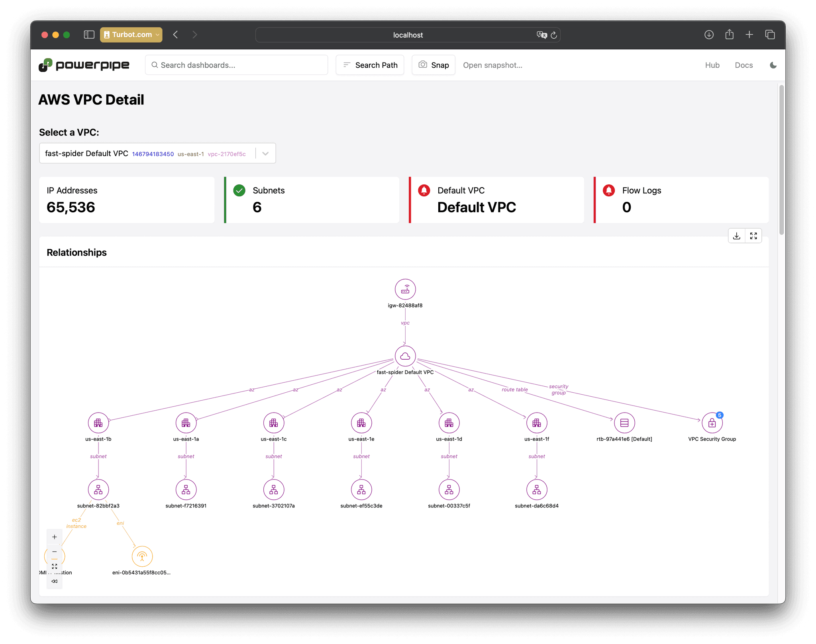The height and width of the screenshot is (644, 816).
Task: Download the Relationships graph panel
Action: tap(736, 236)
